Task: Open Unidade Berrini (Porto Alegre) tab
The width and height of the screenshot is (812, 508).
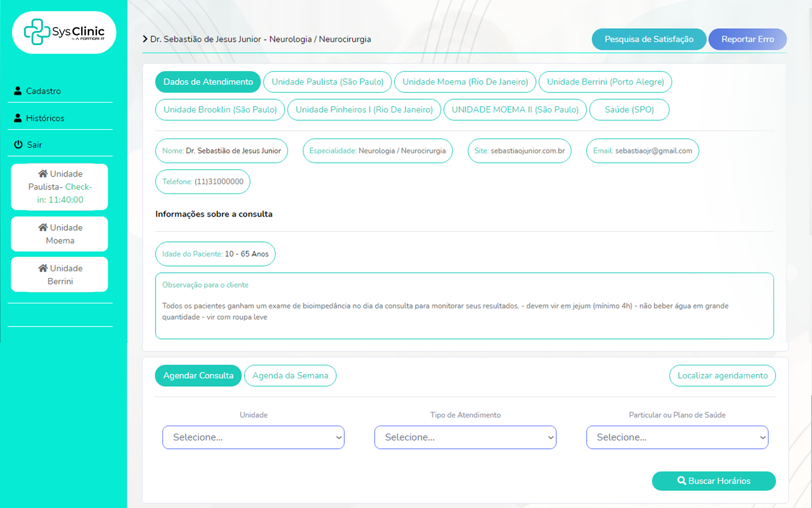Action: point(605,82)
